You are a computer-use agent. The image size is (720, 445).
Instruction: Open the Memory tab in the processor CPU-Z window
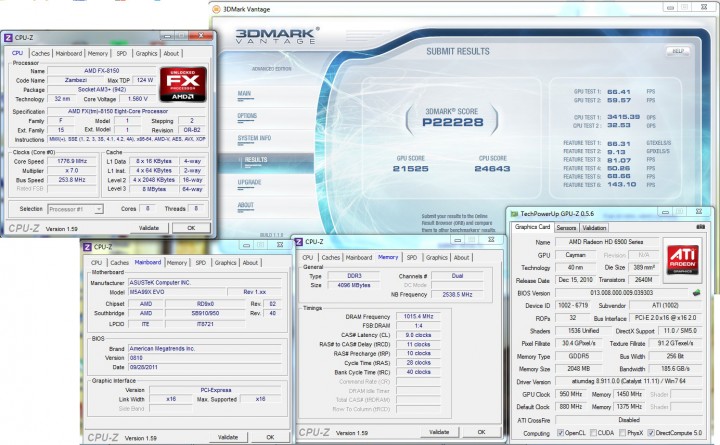[x=98, y=53]
